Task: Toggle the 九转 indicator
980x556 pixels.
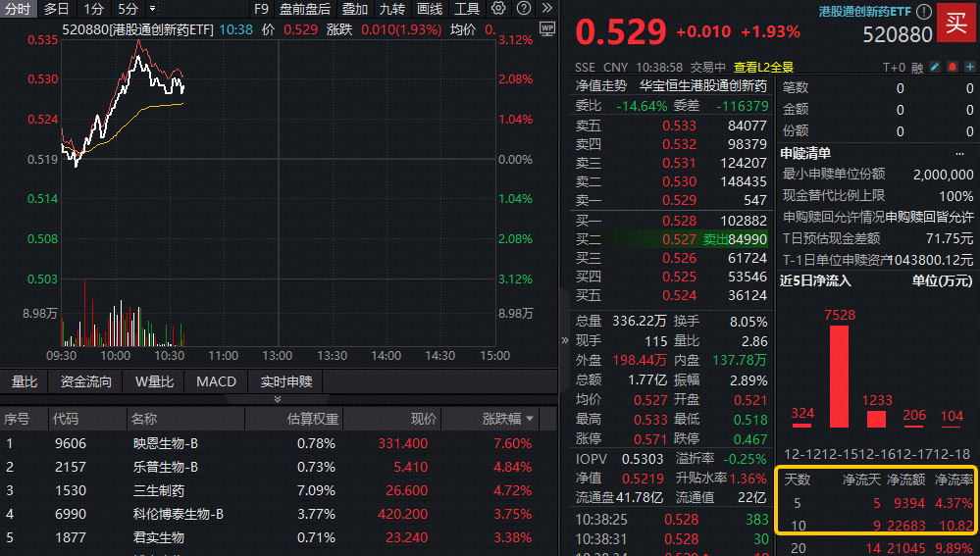Action: tap(391, 9)
